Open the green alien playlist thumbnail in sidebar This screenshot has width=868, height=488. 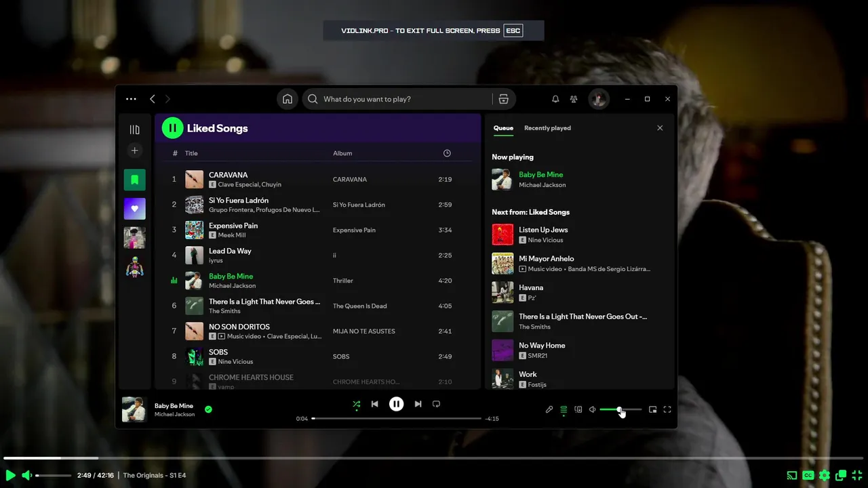pyautogui.click(x=134, y=267)
